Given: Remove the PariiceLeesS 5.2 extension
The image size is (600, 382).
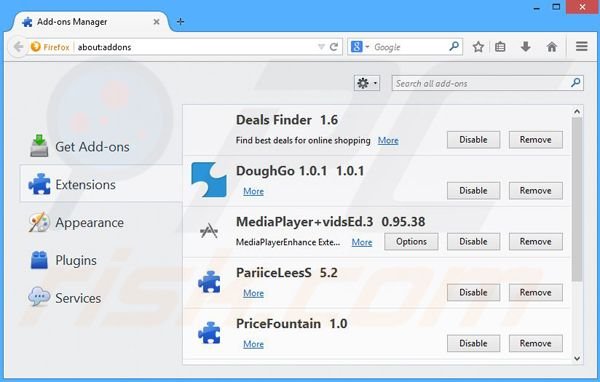Looking at the screenshot, I should click(535, 292).
